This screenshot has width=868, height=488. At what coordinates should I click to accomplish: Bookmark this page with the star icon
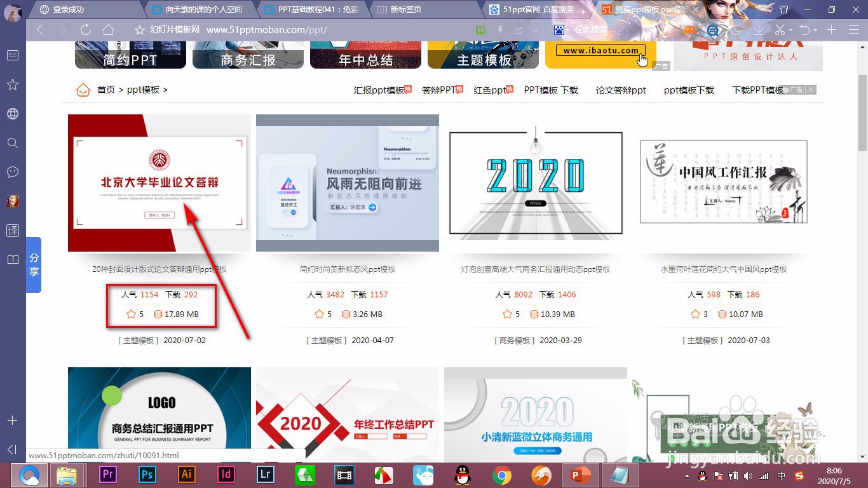pos(140,30)
